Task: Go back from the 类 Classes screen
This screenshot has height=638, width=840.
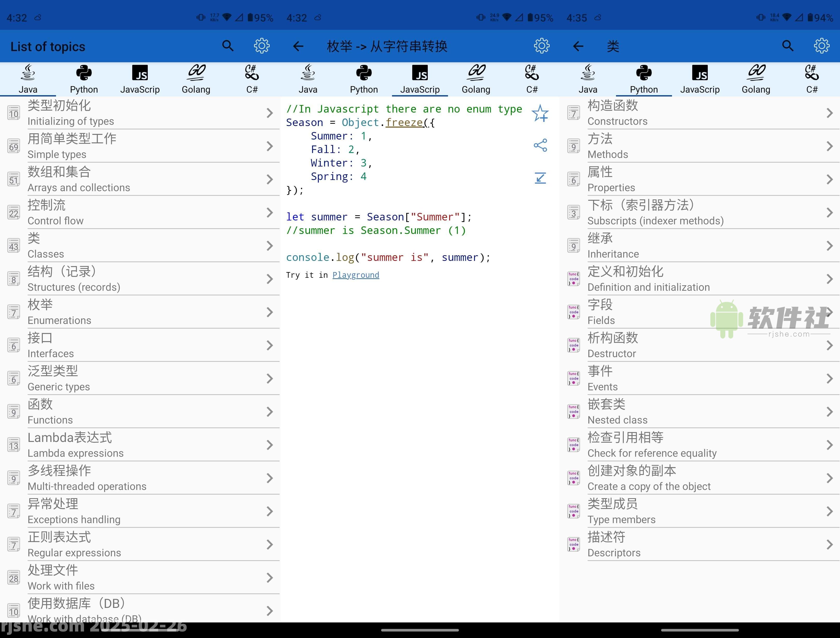Action: click(x=578, y=46)
